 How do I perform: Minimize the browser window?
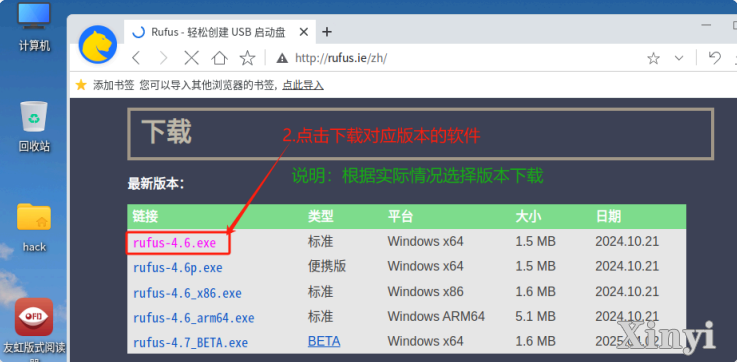[706, 25]
